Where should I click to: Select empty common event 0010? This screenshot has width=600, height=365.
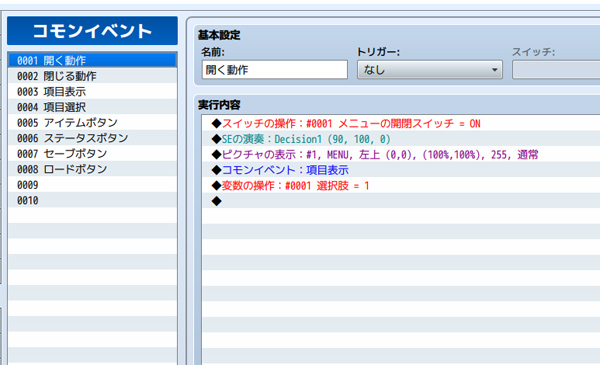(x=92, y=200)
